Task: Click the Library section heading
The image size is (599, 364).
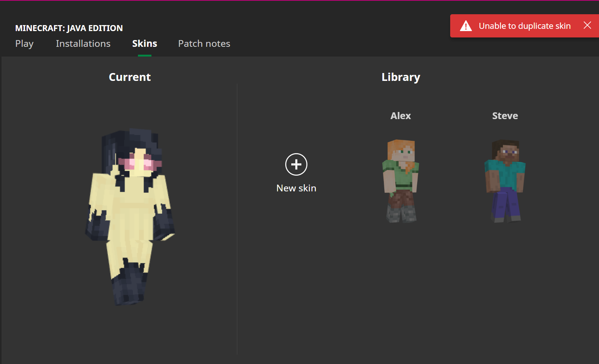Action: click(x=401, y=77)
